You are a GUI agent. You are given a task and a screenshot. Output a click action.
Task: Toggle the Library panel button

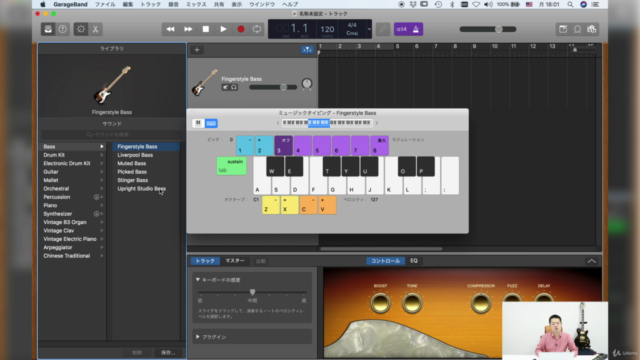pos(48,29)
